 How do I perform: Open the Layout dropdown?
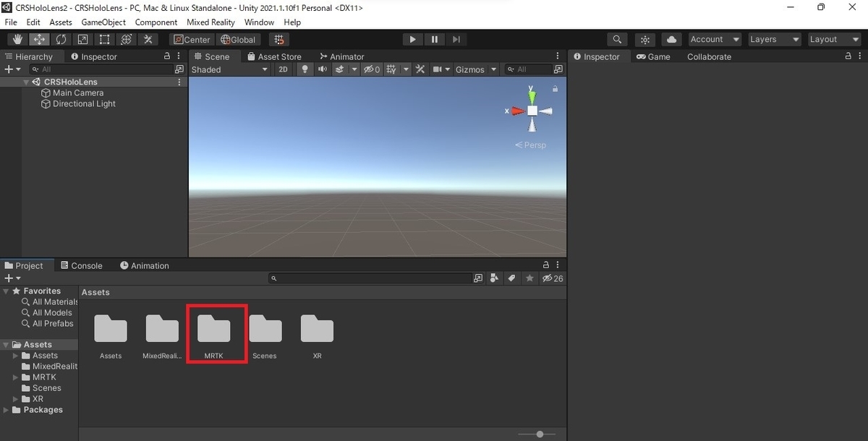834,39
